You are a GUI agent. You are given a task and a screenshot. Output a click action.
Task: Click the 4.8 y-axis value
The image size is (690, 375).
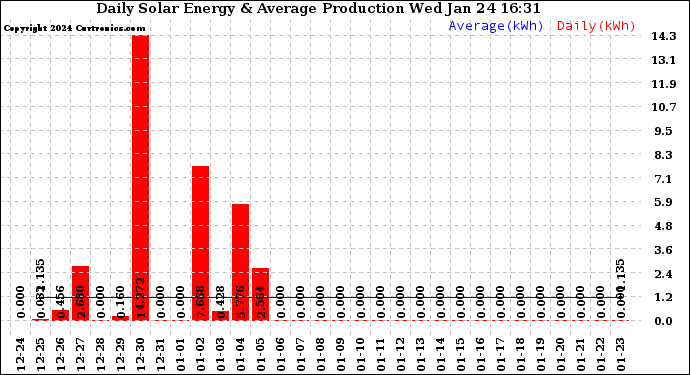click(664, 226)
